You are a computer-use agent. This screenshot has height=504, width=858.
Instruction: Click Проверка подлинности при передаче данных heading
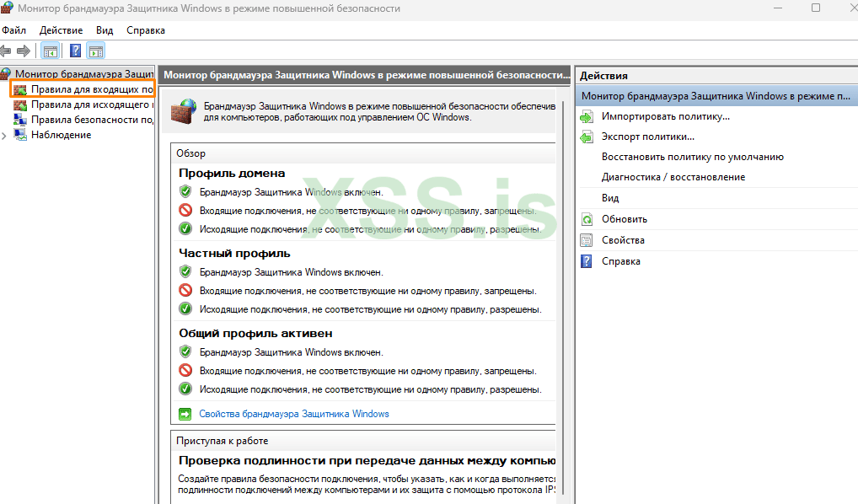(367, 461)
